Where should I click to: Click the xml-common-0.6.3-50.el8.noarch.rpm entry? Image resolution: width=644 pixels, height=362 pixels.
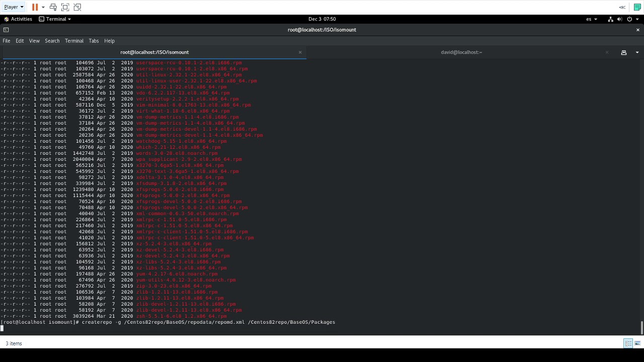pyautogui.click(x=187, y=214)
